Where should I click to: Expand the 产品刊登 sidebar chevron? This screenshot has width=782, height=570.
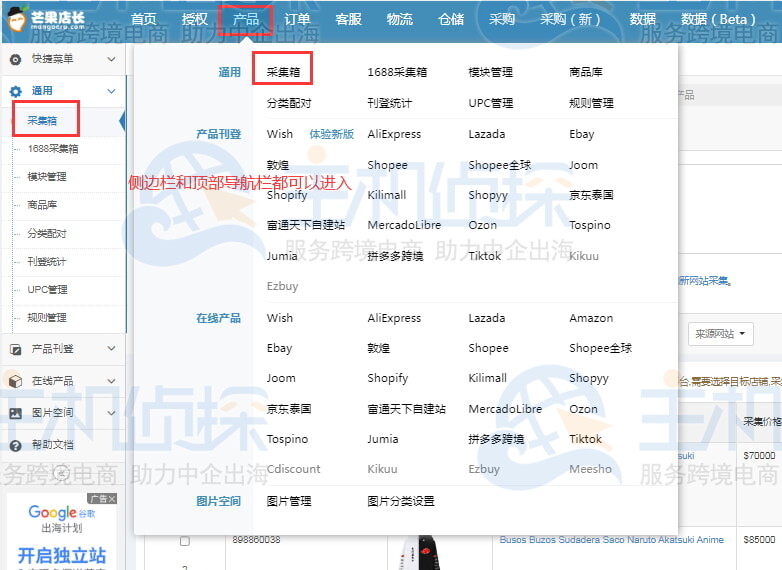tap(112, 349)
